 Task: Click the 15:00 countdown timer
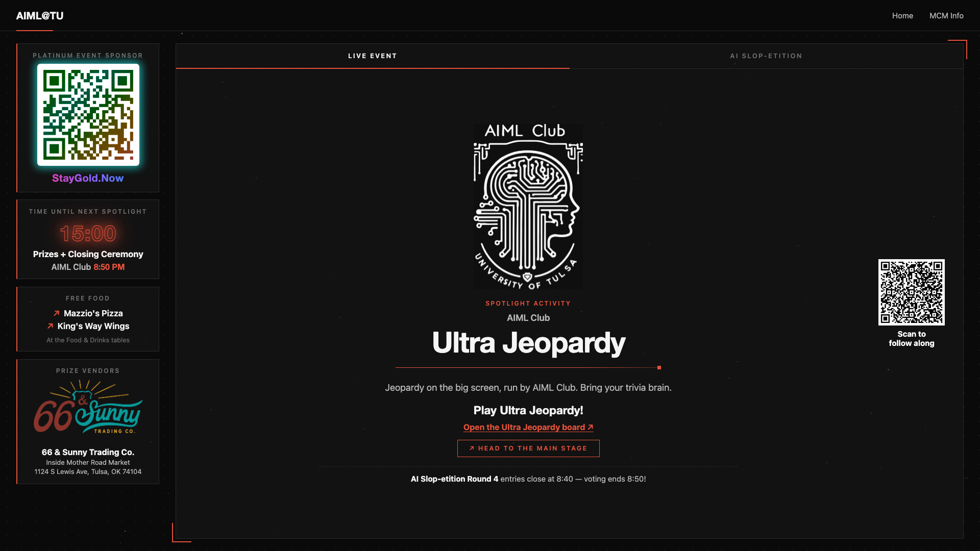[88, 234]
